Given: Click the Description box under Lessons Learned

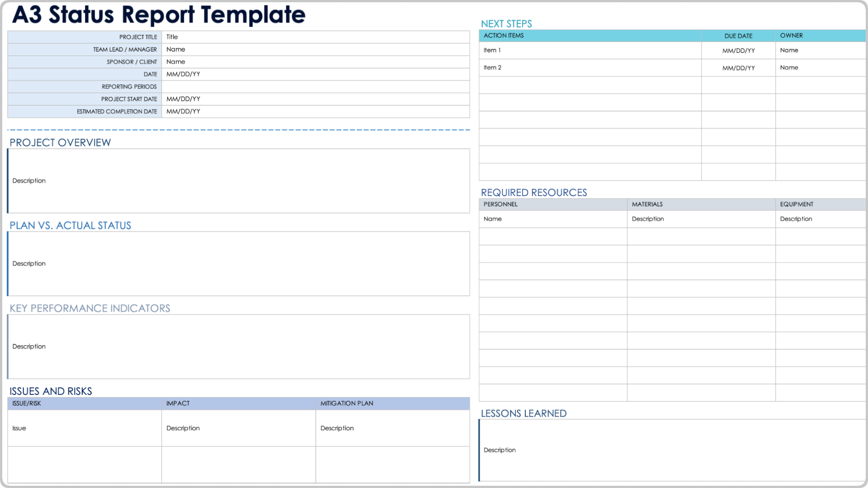Looking at the screenshot, I should click(673, 450).
